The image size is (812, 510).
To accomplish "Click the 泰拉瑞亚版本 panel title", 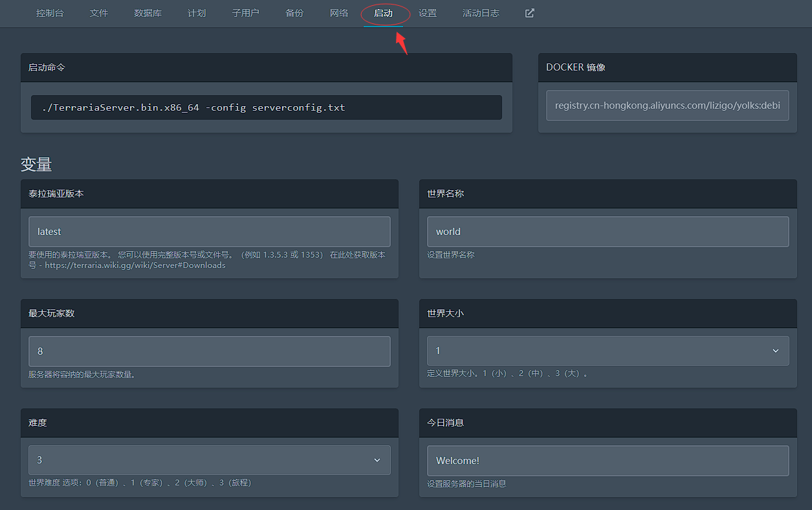I will coord(56,194).
